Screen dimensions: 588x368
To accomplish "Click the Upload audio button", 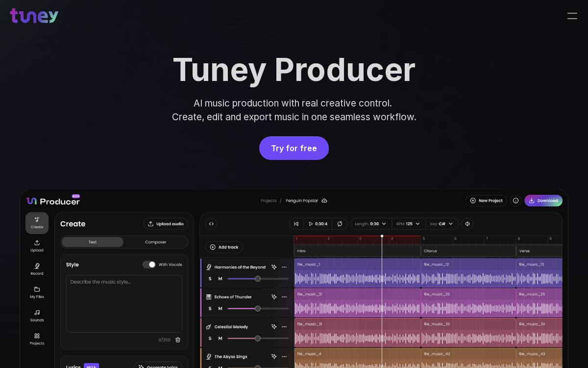I will point(166,224).
